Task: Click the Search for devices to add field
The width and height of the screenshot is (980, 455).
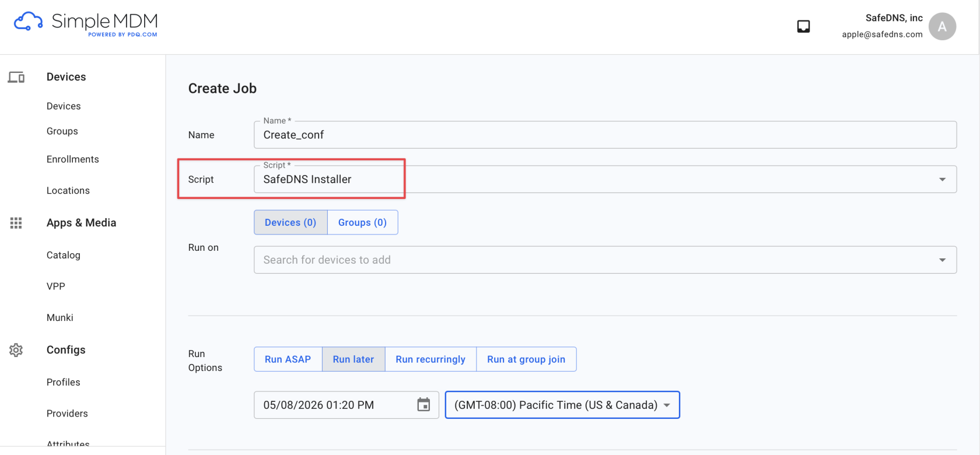Action: click(605, 260)
